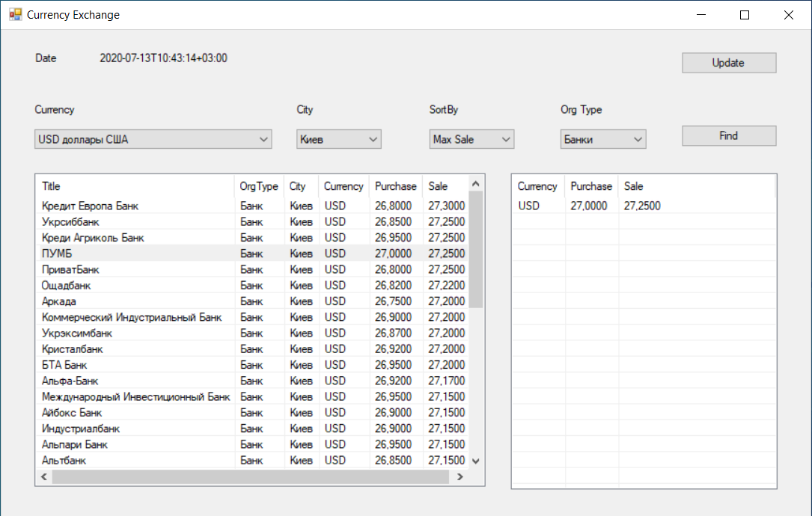
Task: Click the scroll up arrow of bank list
Action: point(476,183)
